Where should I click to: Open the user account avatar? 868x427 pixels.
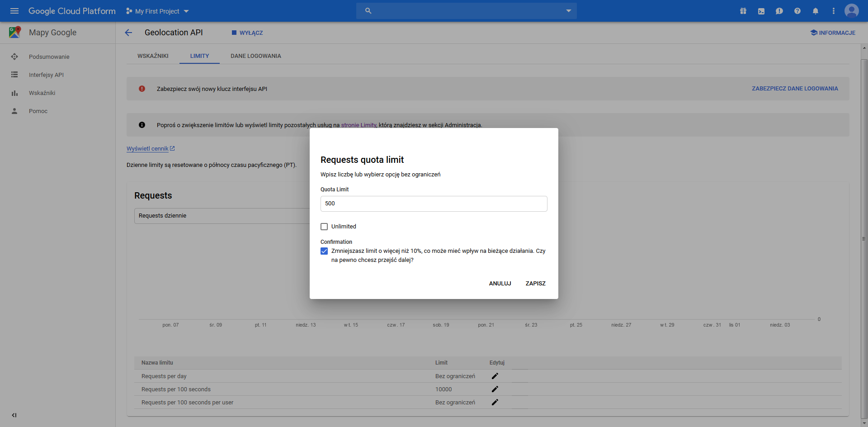click(852, 11)
